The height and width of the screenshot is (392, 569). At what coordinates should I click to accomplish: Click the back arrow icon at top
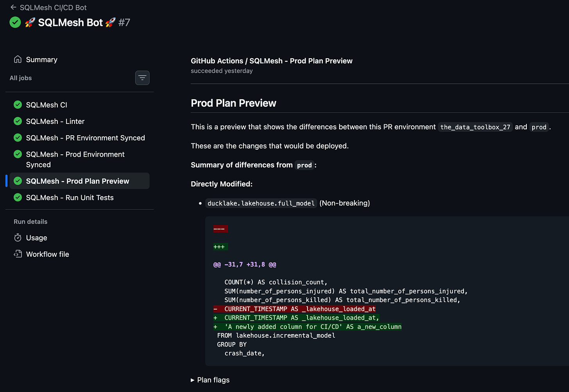pyautogui.click(x=13, y=7)
